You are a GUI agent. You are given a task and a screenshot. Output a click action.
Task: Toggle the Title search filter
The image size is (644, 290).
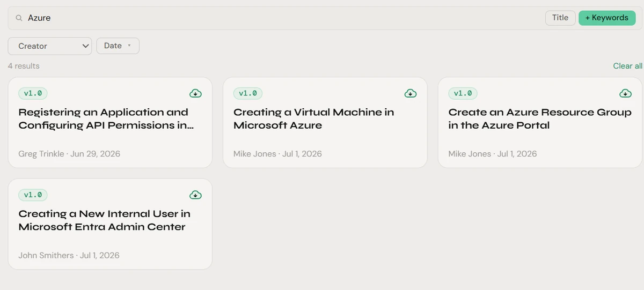pyautogui.click(x=560, y=18)
